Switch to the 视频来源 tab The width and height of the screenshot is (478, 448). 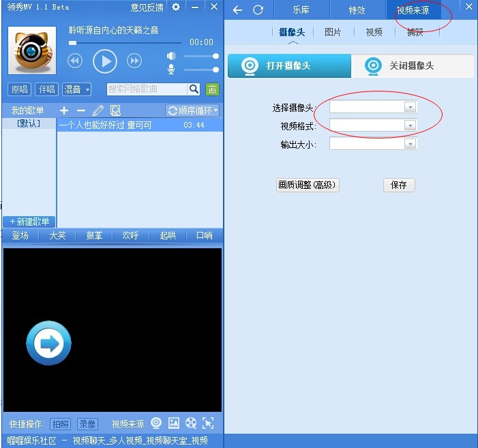coord(413,10)
